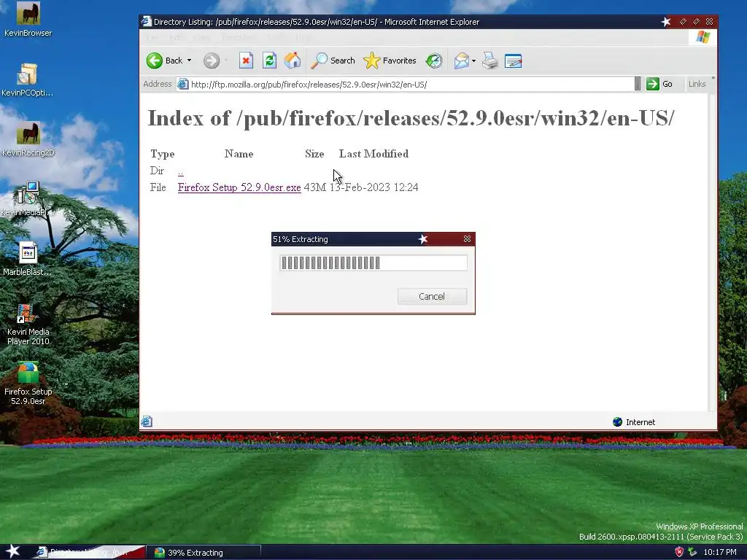This screenshot has height=560, width=747.
Task: Click the Edit page toolbar icon
Action: 513,61
